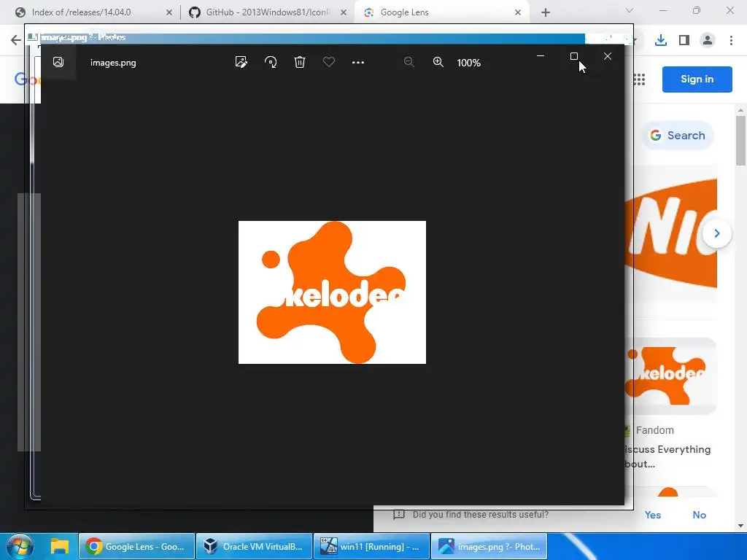Open Chrome downloads icon
The width and height of the screenshot is (747, 560).
coord(661,41)
